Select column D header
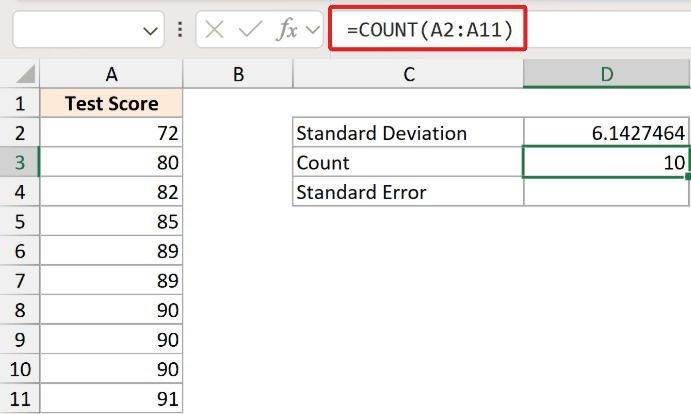This screenshot has height=414, width=691. point(606,74)
